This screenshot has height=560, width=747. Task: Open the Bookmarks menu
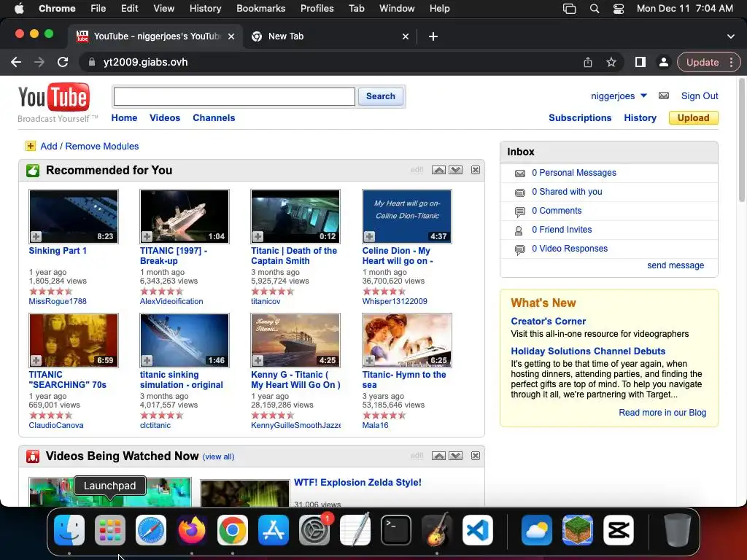(261, 9)
